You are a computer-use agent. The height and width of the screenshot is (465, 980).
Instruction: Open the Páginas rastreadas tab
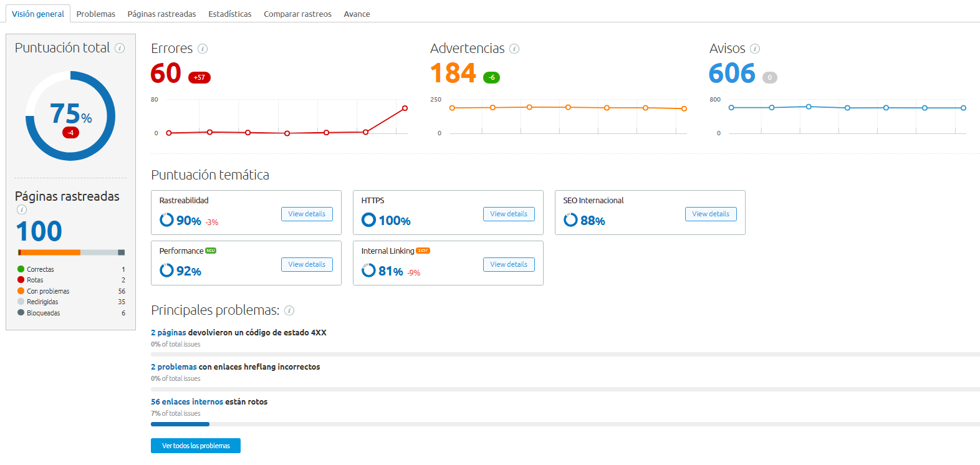161,14
